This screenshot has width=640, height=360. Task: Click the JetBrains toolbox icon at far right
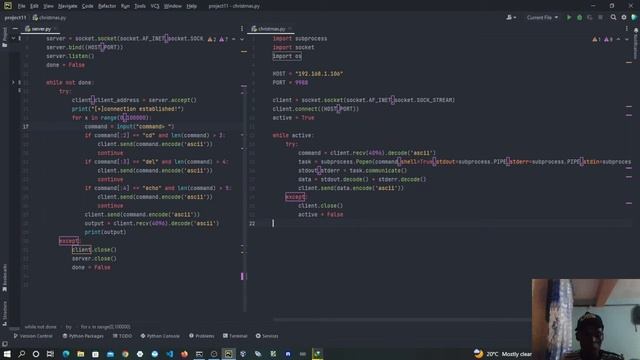click(x=634, y=18)
